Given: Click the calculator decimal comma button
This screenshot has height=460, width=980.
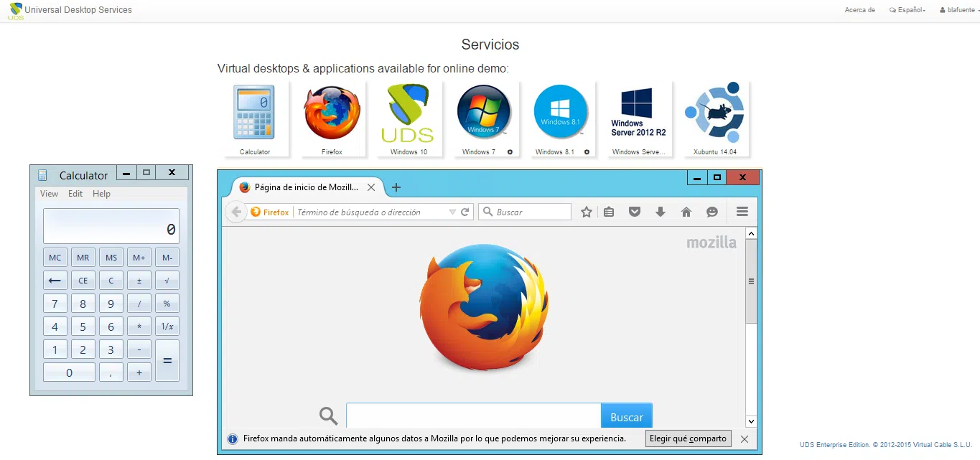Looking at the screenshot, I should pos(111,372).
